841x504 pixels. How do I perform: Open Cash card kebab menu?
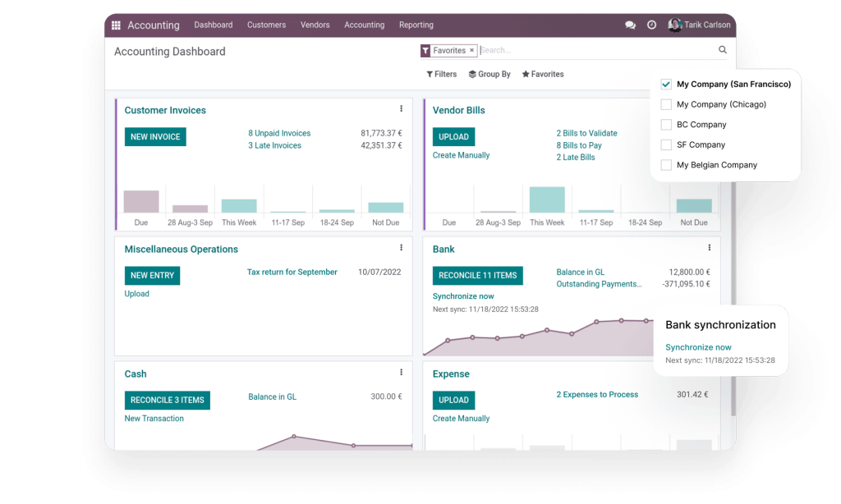point(401,373)
